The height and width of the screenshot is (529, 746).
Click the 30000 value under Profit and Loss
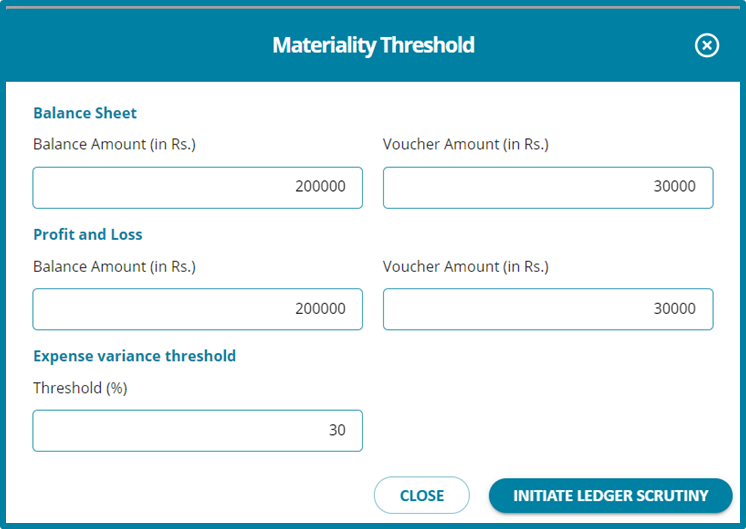pyautogui.click(x=674, y=309)
